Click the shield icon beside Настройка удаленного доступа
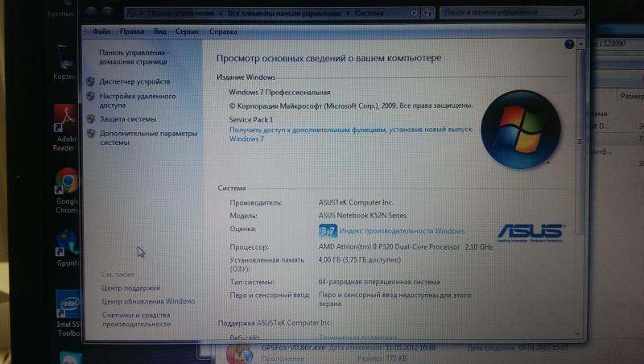This screenshot has width=644, height=364. pos(91,96)
